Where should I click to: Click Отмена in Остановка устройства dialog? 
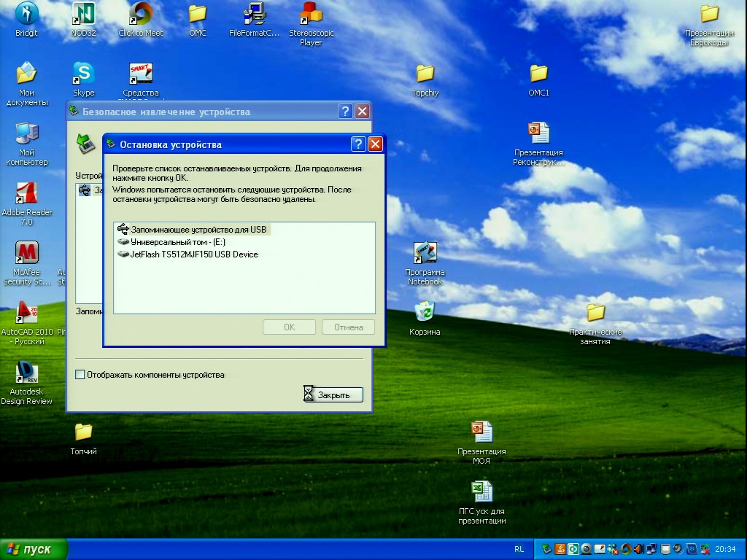[x=348, y=327]
